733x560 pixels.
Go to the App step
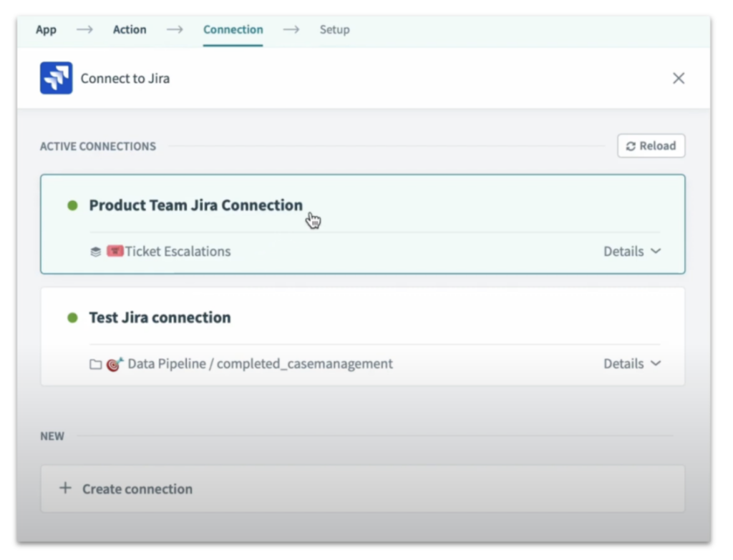[x=46, y=30]
